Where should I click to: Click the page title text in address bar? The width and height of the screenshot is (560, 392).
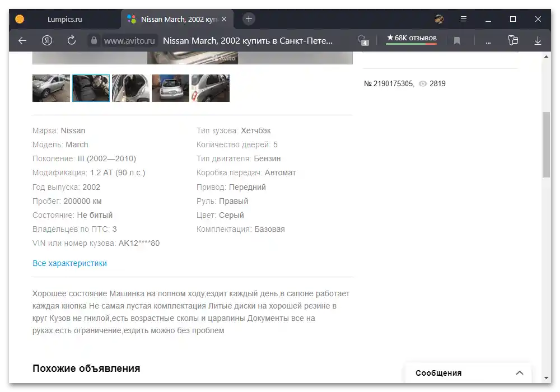[x=248, y=41]
